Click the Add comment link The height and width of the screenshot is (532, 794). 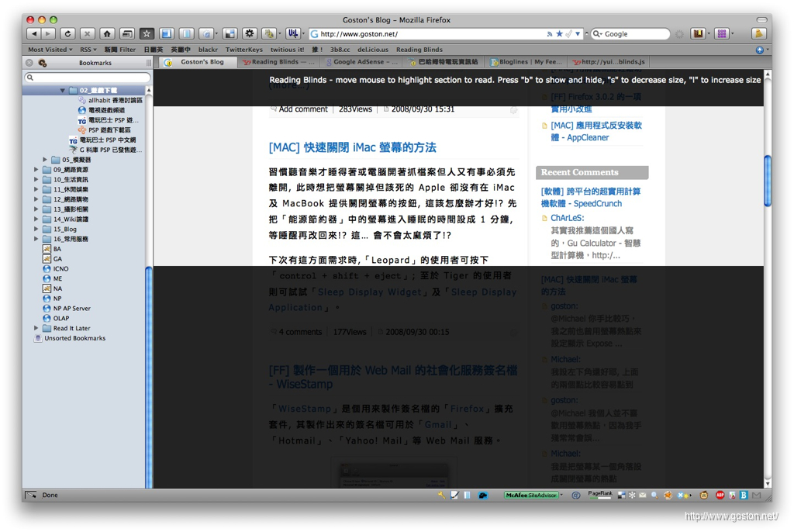pyautogui.click(x=303, y=109)
